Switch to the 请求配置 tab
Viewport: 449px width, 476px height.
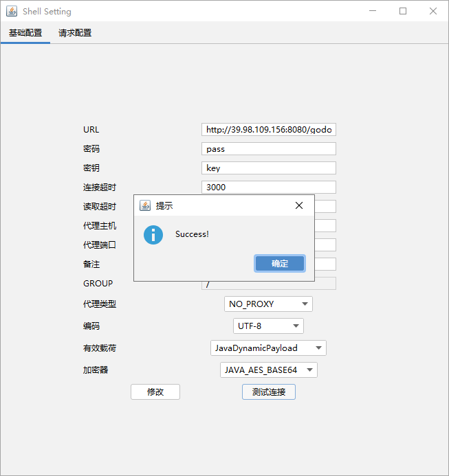click(x=75, y=33)
